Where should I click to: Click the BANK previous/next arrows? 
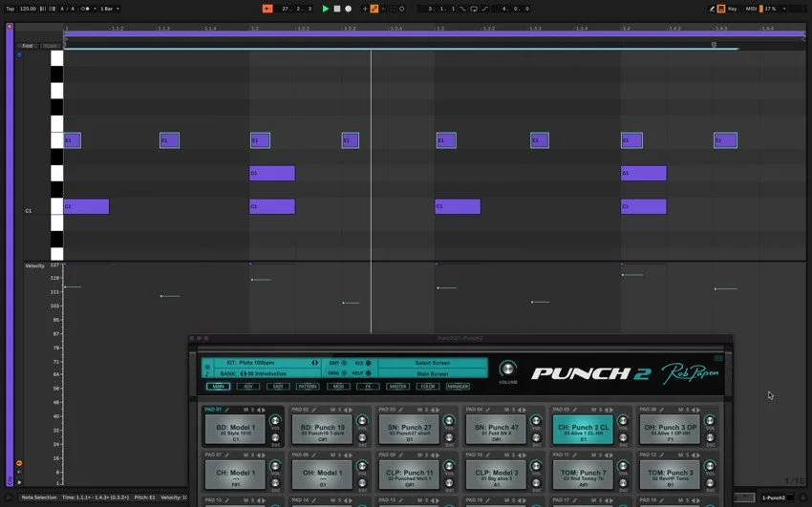(244, 373)
